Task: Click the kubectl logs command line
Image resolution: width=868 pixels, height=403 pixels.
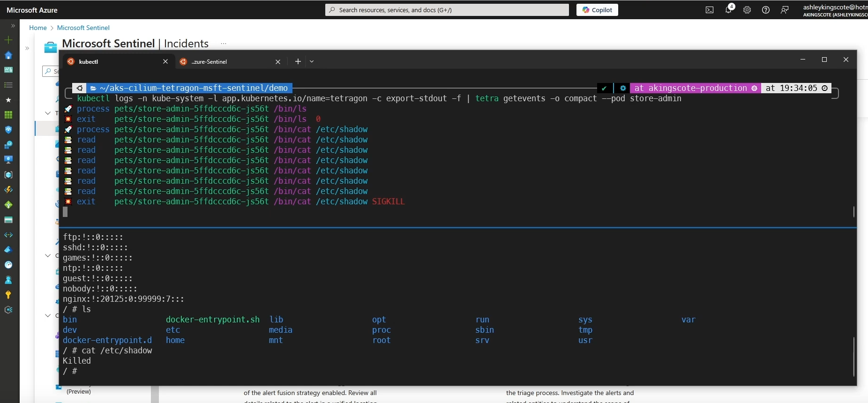Action: coord(379,98)
